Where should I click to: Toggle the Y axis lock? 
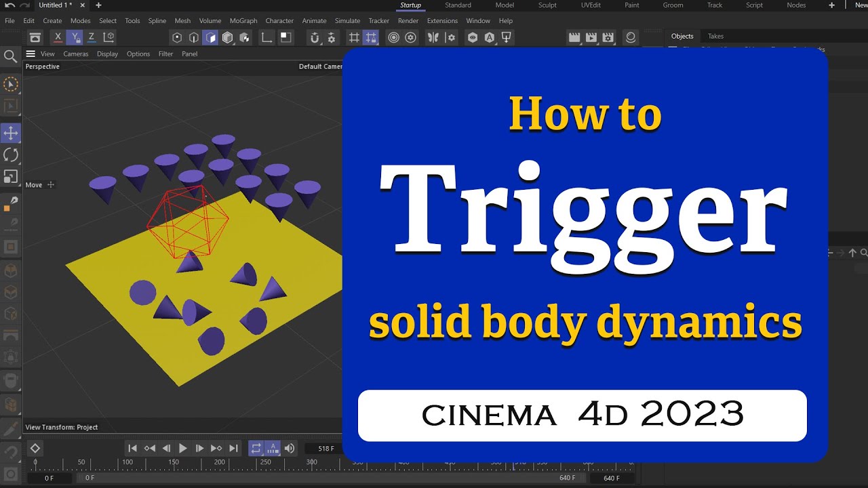(x=75, y=38)
